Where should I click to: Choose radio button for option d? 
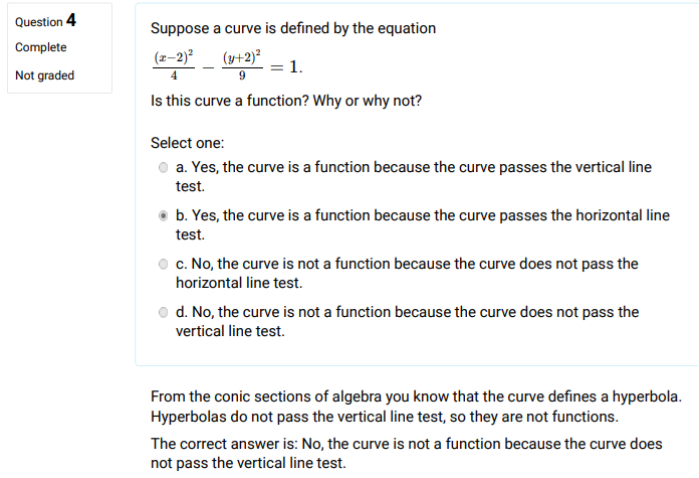tap(163, 312)
